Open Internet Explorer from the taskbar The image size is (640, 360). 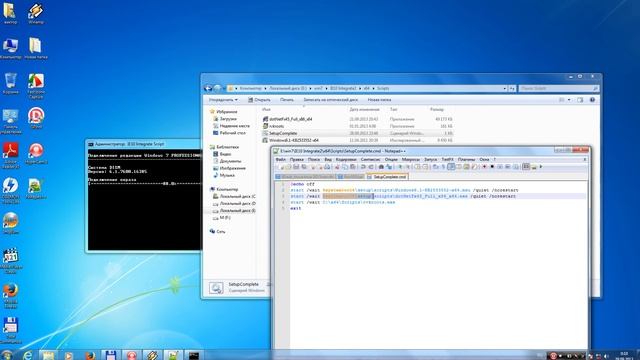28,355
